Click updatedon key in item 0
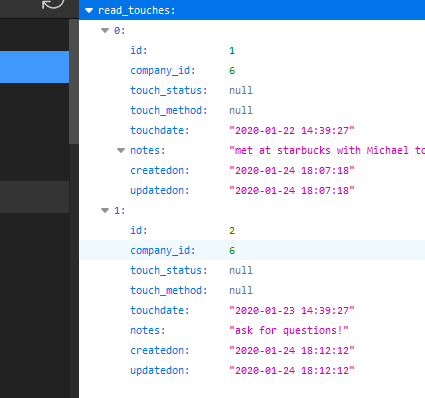The image size is (425, 398). pyautogui.click(x=160, y=190)
